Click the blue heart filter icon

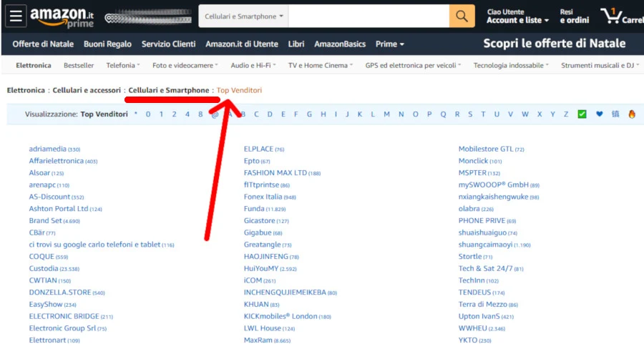[x=600, y=114]
